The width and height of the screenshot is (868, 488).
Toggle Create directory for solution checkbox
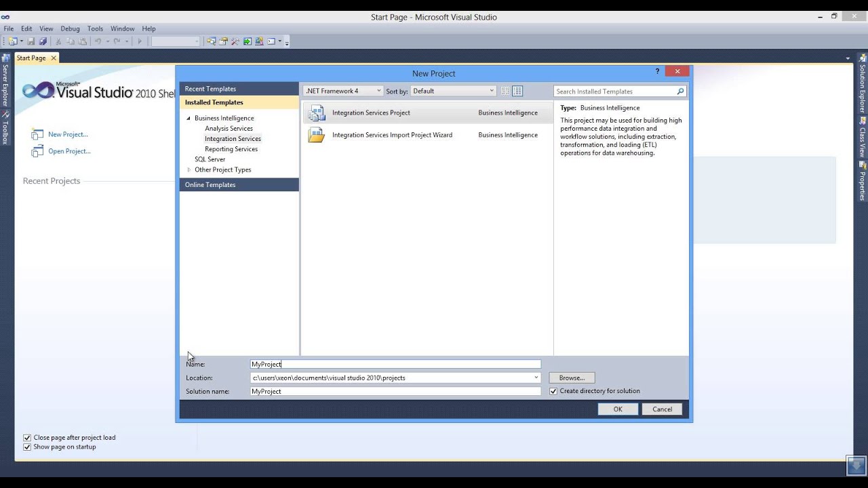pos(553,391)
